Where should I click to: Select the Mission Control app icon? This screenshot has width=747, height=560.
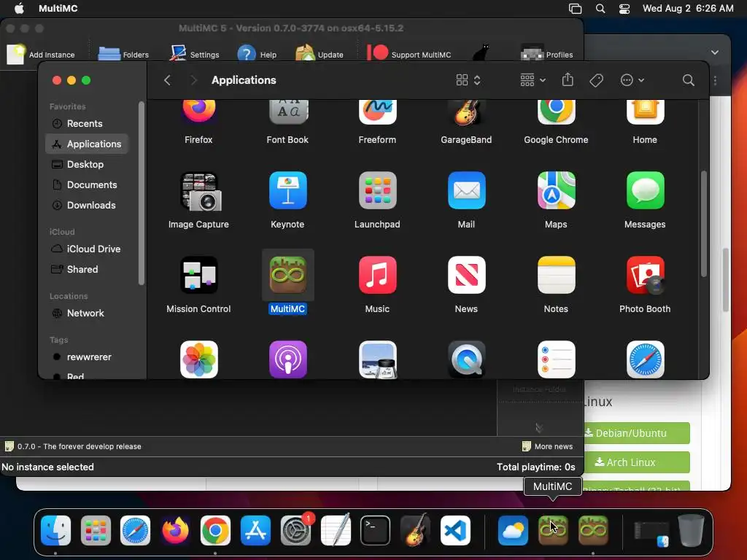click(198, 275)
